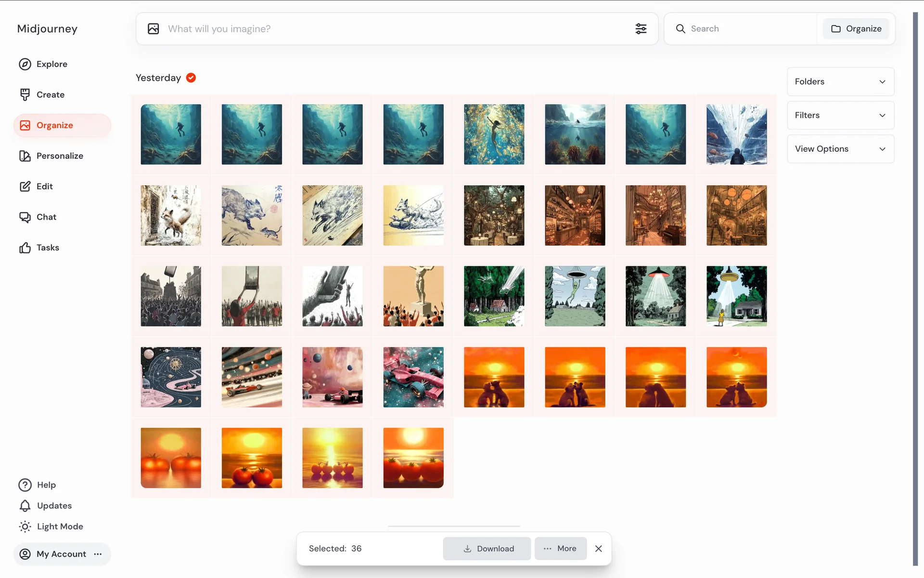This screenshot has width=924, height=578.
Task: Deselect the pink Formula 1 car thumbnail
Action: pyautogui.click(x=413, y=377)
